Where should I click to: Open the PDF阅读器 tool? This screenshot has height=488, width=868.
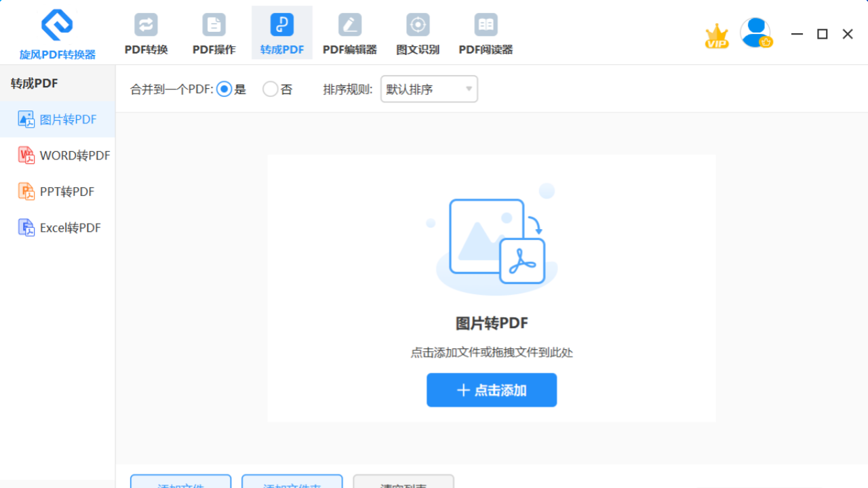486,32
